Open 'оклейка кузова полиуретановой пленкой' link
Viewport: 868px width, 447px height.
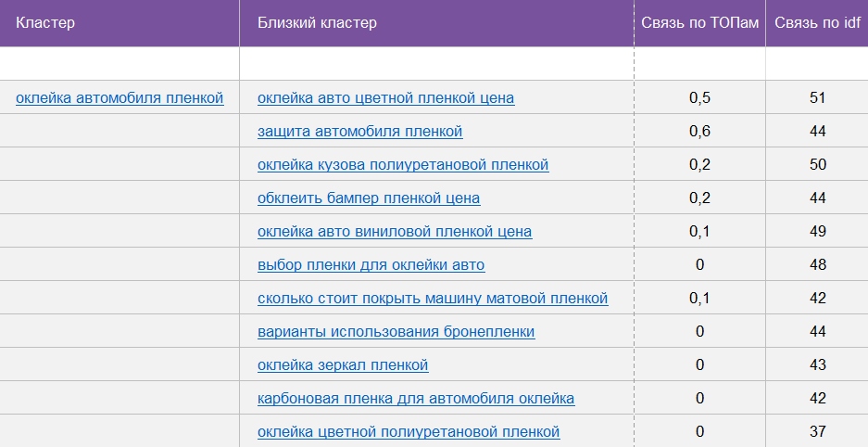tap(403, 164)
